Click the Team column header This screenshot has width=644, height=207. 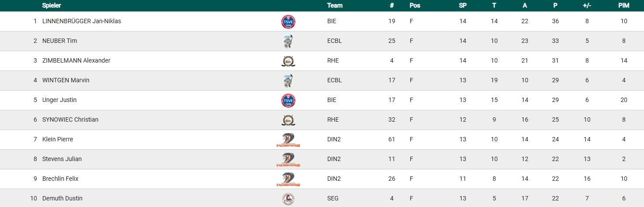[x=335, y=6]
